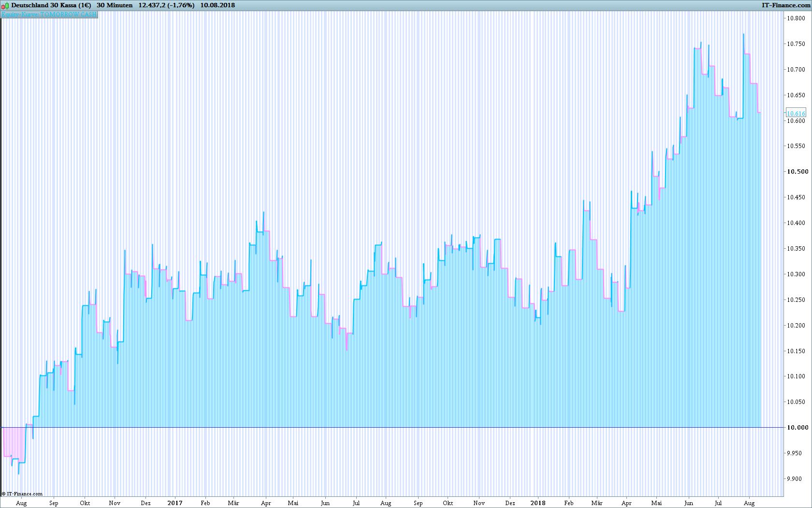Click the 10.450 price axis label
Screen dimensions: 812x508
click(796, 197)
